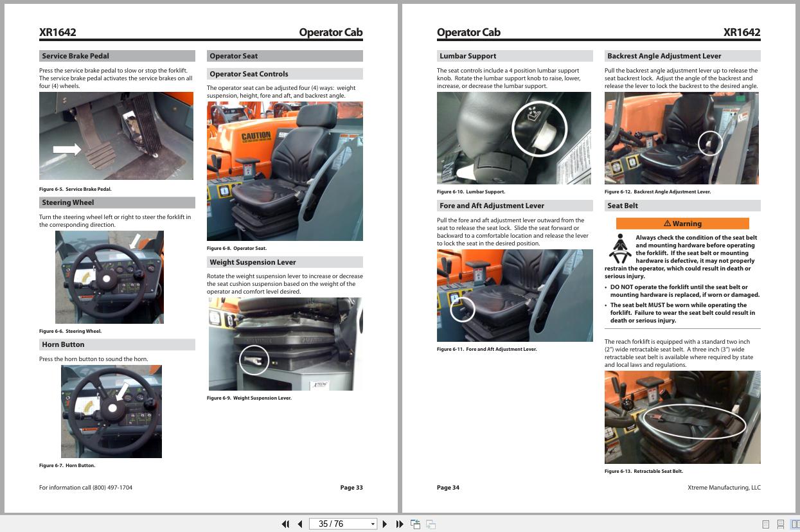This screenshot has width=800, height=532.
Task: Click the Figure 6-13 caption text
Action: coord(644,472)
